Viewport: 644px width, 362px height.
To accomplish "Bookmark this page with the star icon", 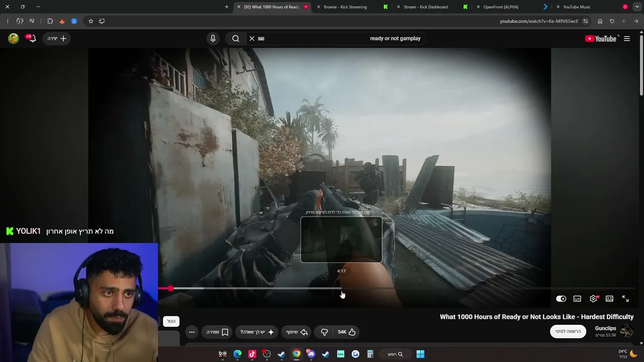I will point(91,21).
